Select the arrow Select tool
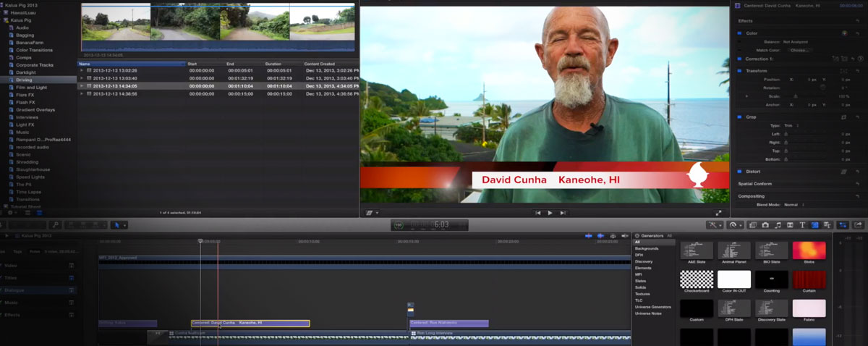 [x=116, y=225]
